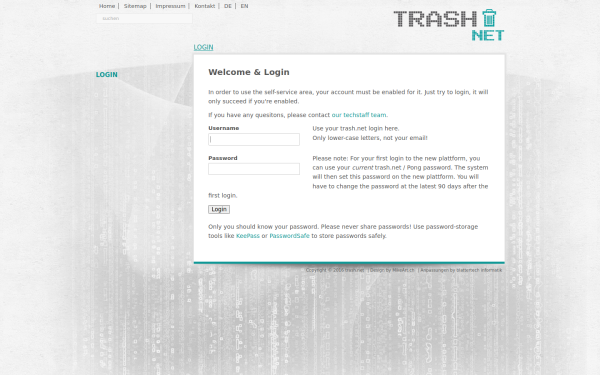Click the LOGIN breadcrumb link
Image resolution: width=600 pixels, height=375 pixels.
pyautogui.click(x=203, y=47)
